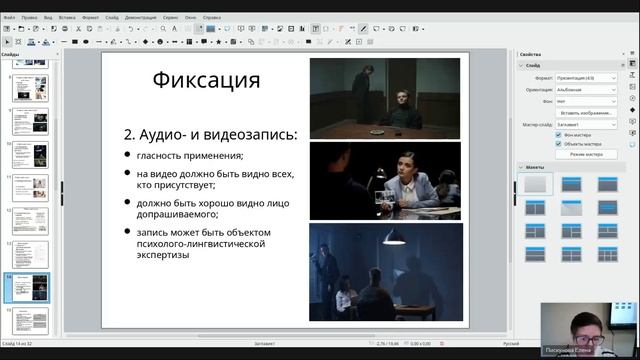Select the Rectangle shape tool

click(x=75, y=42)
